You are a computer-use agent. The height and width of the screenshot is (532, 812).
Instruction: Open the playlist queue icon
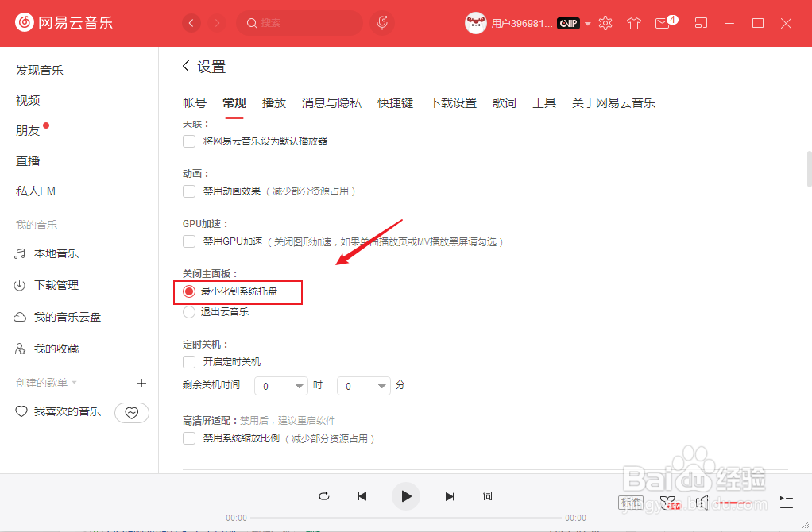[786, 502]
